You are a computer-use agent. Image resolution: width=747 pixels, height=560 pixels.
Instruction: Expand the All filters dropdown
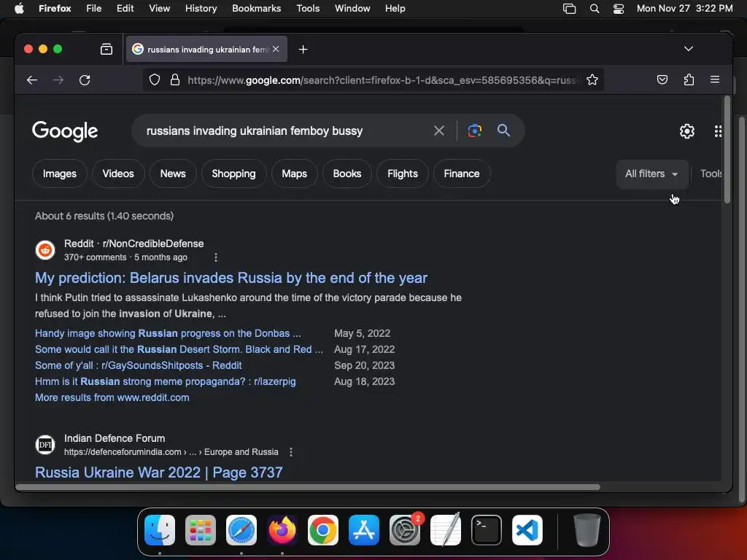pyautogui.click(x=651, y=174)
